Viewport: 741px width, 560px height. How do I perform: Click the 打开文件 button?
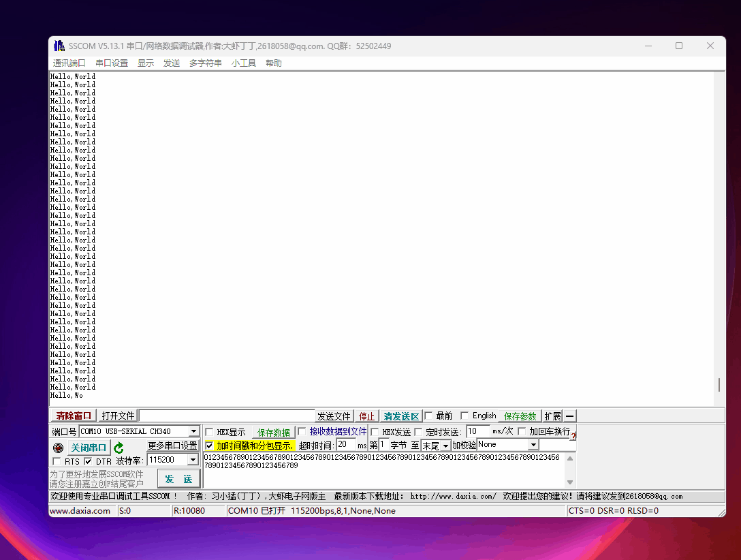tap(118, 416)
